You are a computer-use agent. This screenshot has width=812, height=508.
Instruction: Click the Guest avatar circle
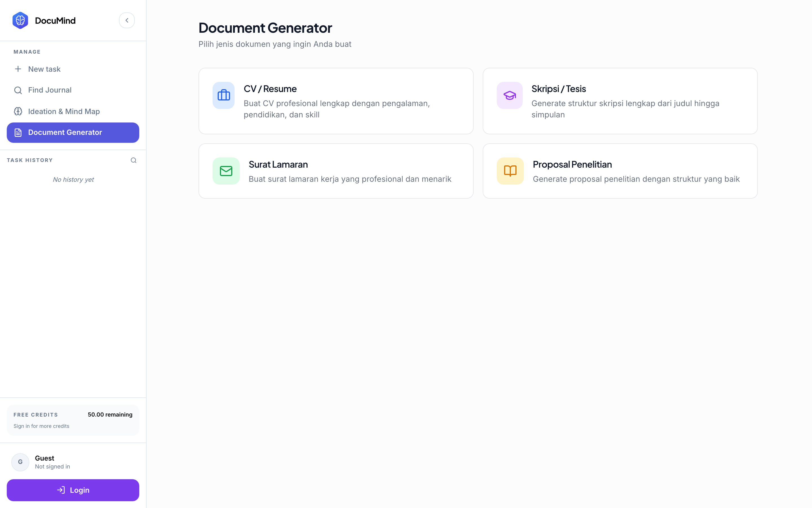click(20, 462)
